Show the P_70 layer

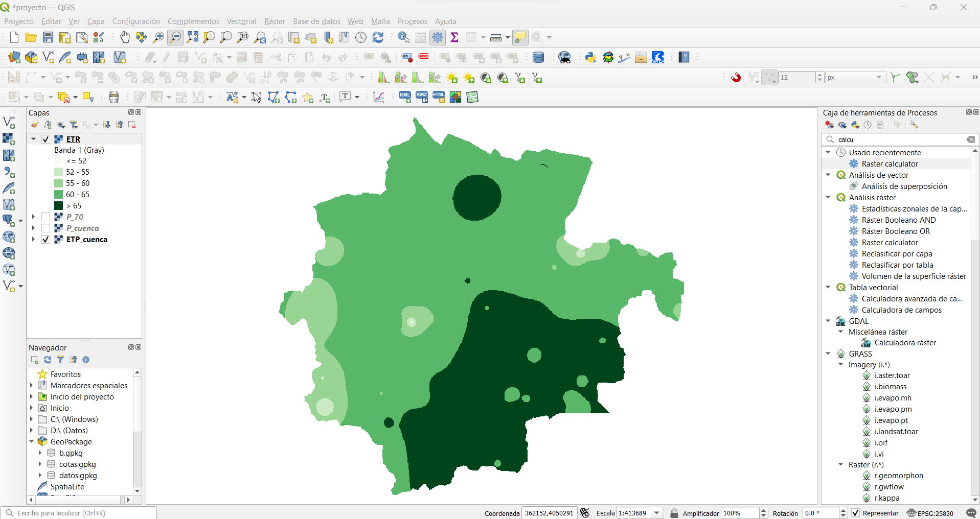(45, 217)
